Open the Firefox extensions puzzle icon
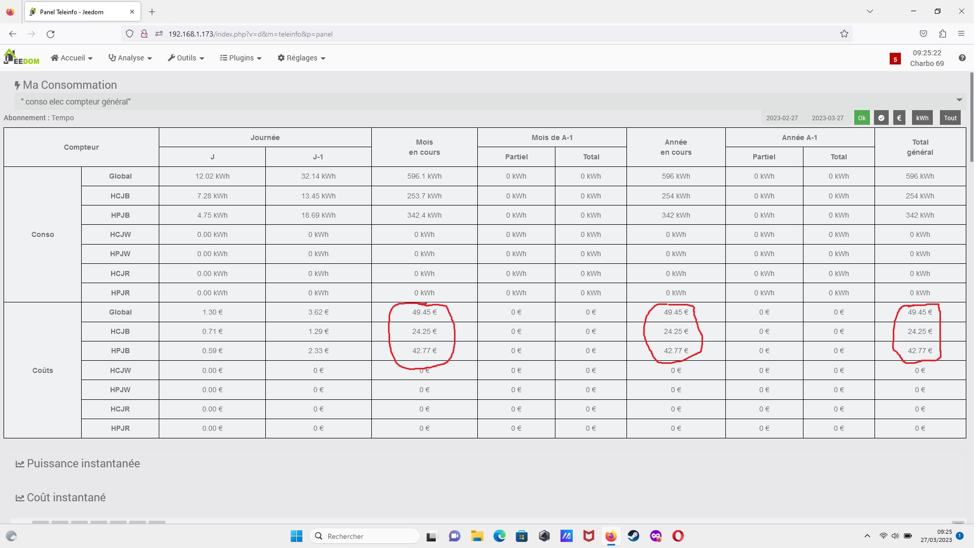 [942, 34]
